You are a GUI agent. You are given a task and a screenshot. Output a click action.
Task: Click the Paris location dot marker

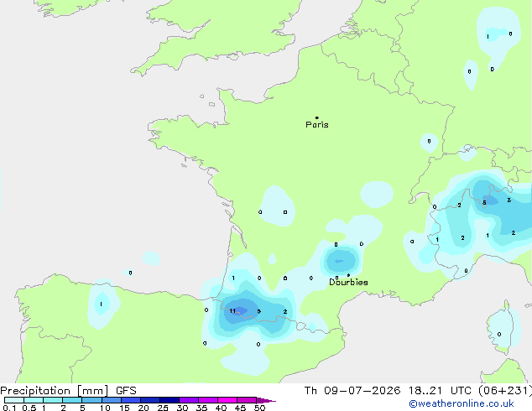click(x=317, y=117)
